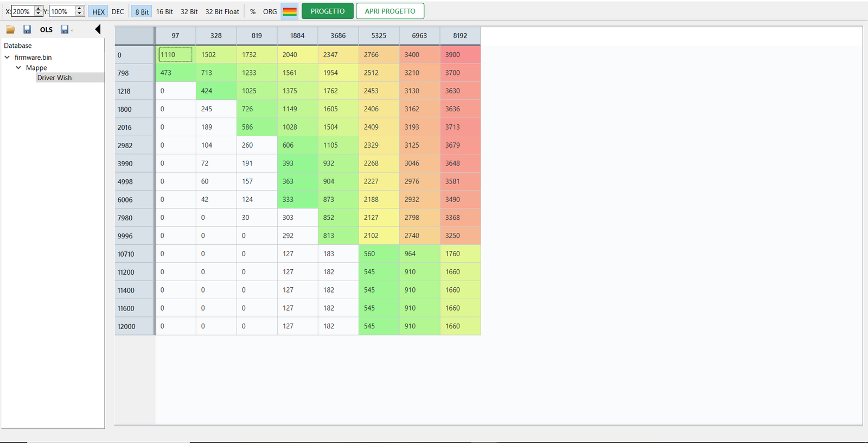Screen dimensions: 868x443
Task: Select 8 Bit data format
Action: (x=142, y=11)
